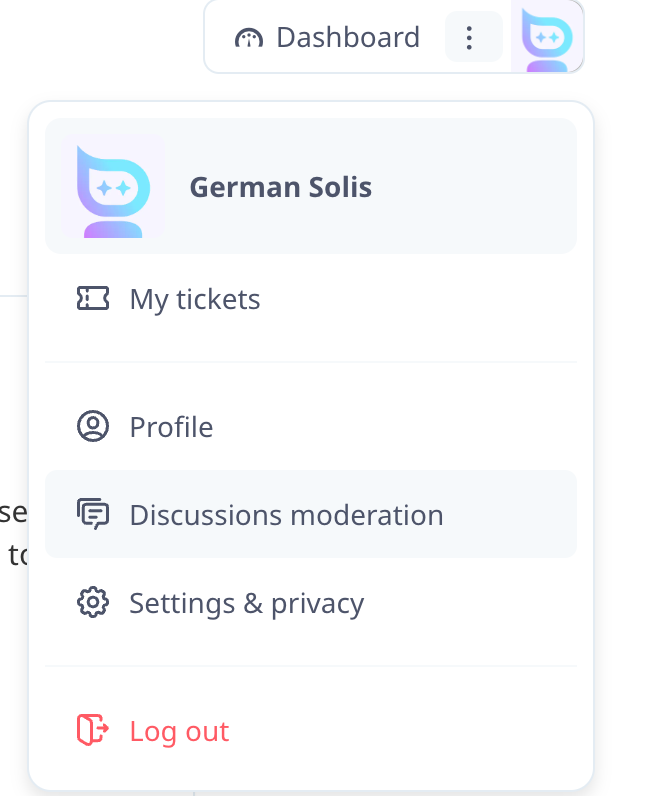Click the German Solis name header
The image size is (652, 796).
280,187
